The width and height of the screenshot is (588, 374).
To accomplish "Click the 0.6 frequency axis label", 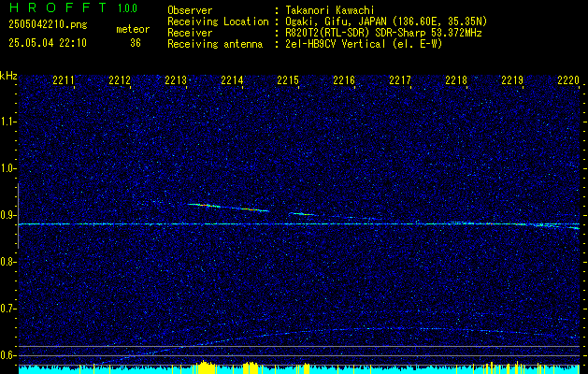I will [x=8, y=355].
